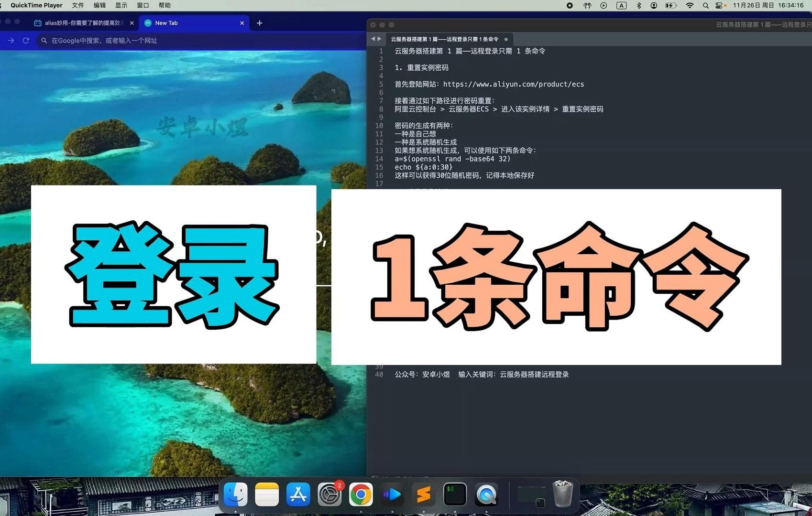The width and height of the screenshot is (812, 516).
Task: Click line number 14 in the gutter
Action: point(379,159)
